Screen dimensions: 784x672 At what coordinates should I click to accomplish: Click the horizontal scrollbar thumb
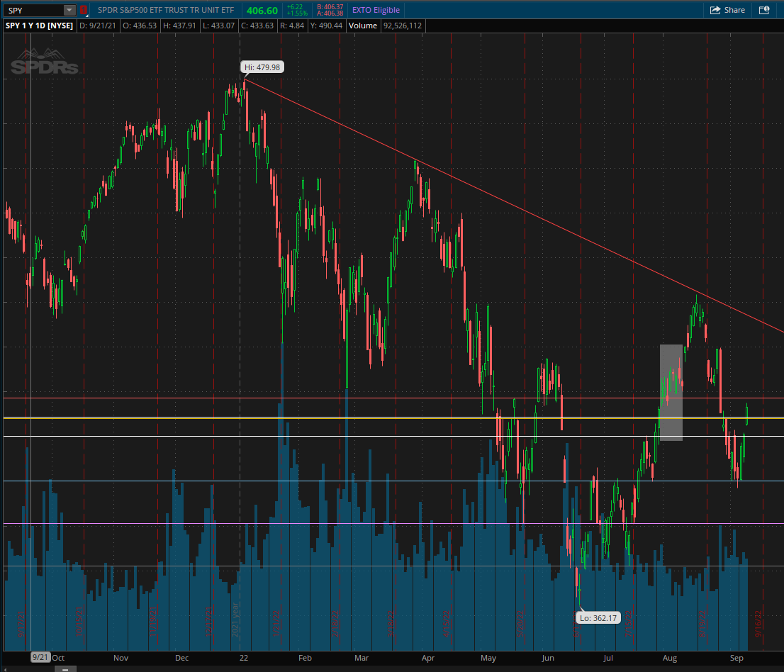(x=65, y=669)
